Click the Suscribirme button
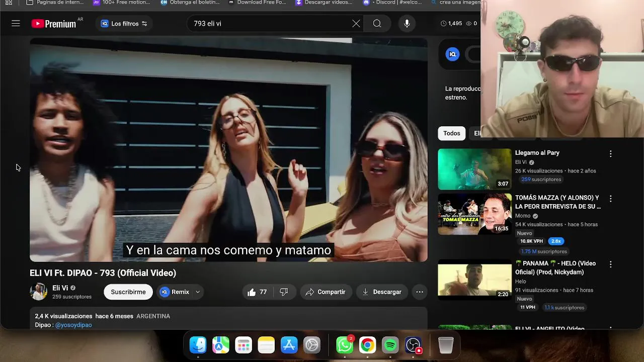The image size is (644, 362). [x=128, y=292]
